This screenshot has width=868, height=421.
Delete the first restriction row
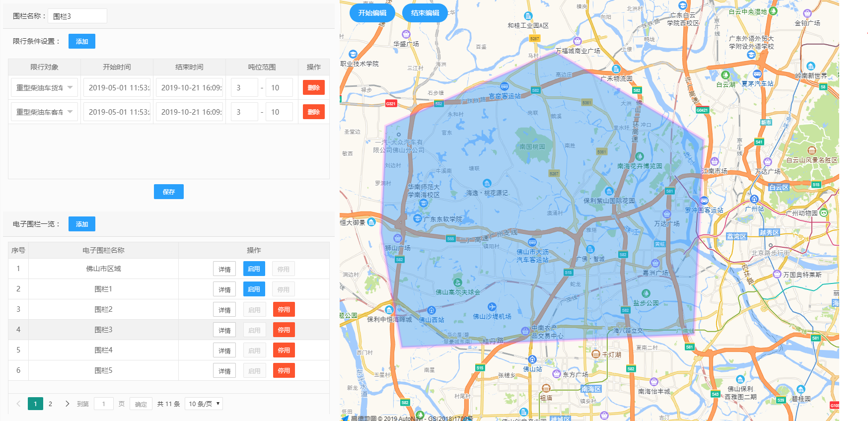pos(313,88)
